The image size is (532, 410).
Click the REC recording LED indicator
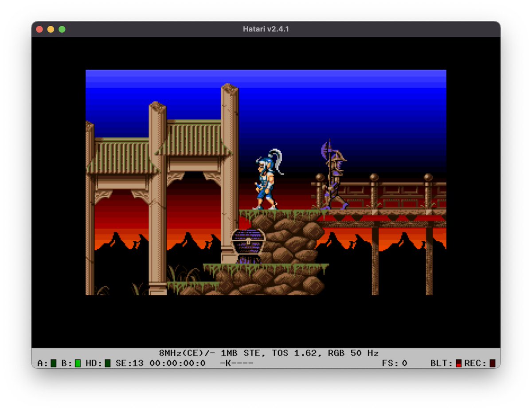492,363
